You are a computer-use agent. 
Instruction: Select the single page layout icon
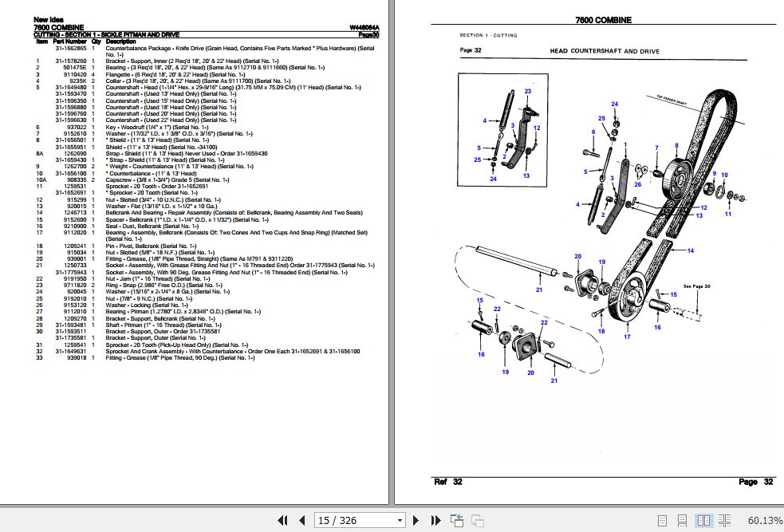tap(662, 519)
